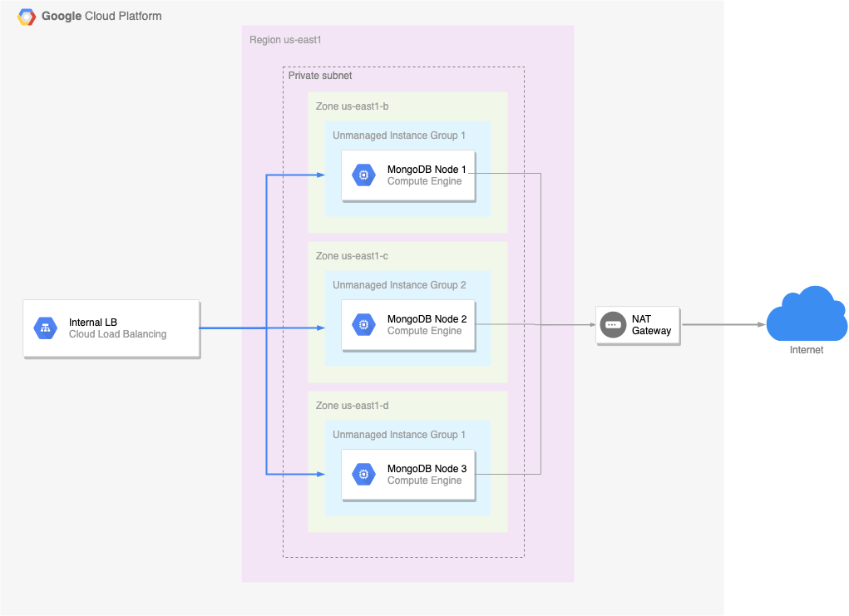The width and height of the screenshot is (849, 616).
Task: Click the Region us-east1 container label
Action: [x=285, y=39]
